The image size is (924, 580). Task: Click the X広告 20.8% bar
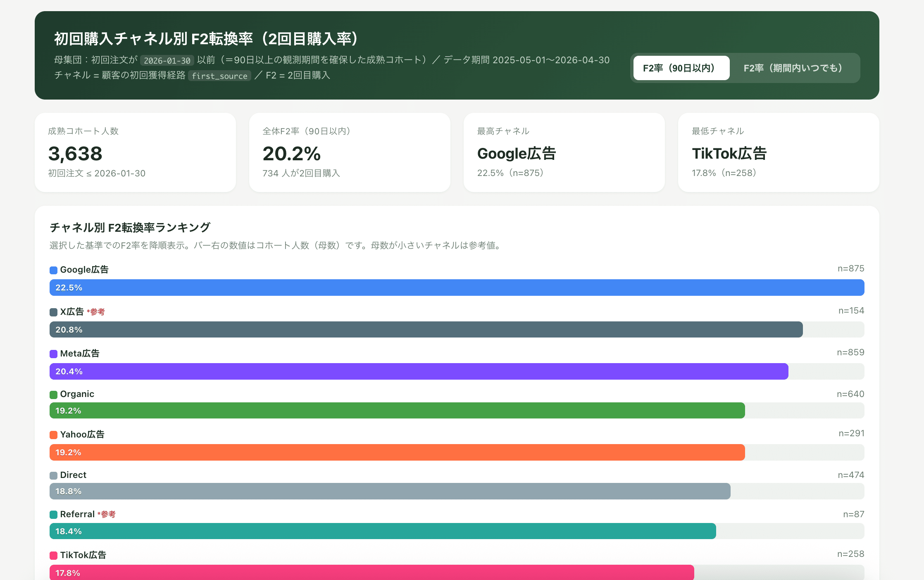(426, 330)
